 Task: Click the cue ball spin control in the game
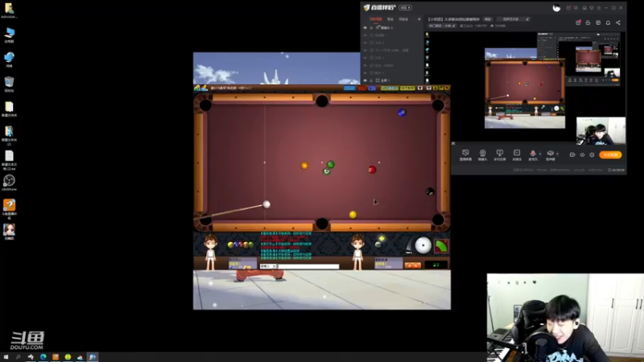tap(423, 245)
